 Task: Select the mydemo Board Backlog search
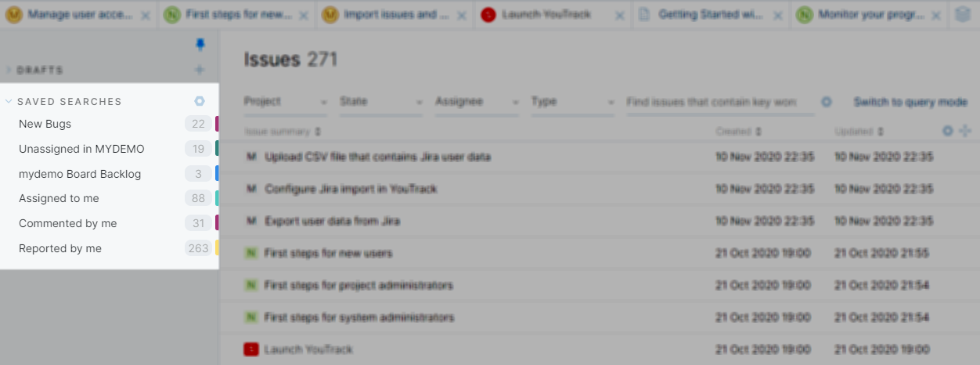80,174
